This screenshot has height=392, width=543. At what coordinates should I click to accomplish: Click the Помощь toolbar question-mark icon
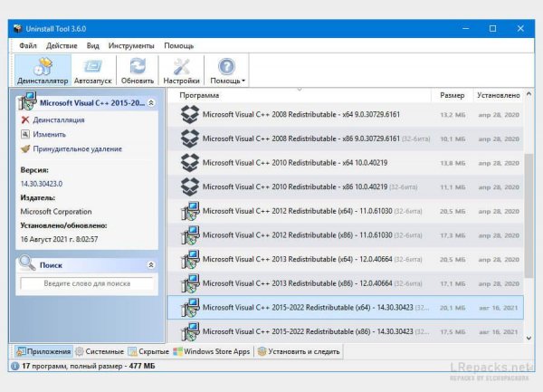pos(226,66)
